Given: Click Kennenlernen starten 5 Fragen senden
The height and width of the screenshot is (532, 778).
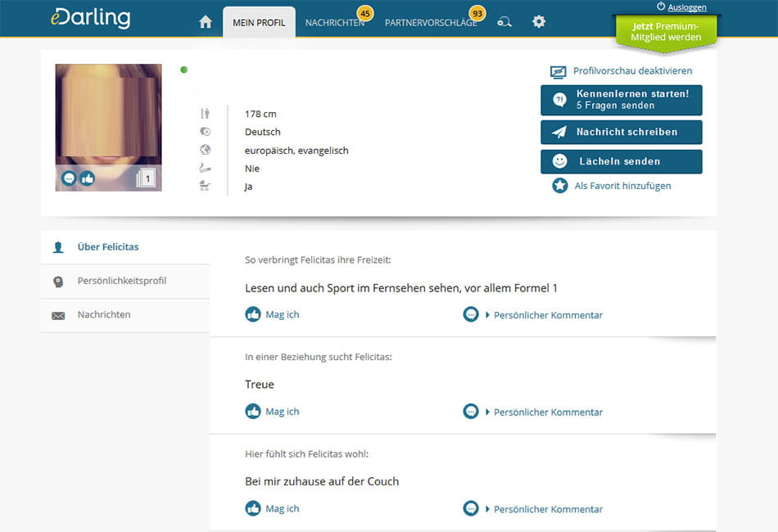Looking at the screenshot, I should pos(622,100).
